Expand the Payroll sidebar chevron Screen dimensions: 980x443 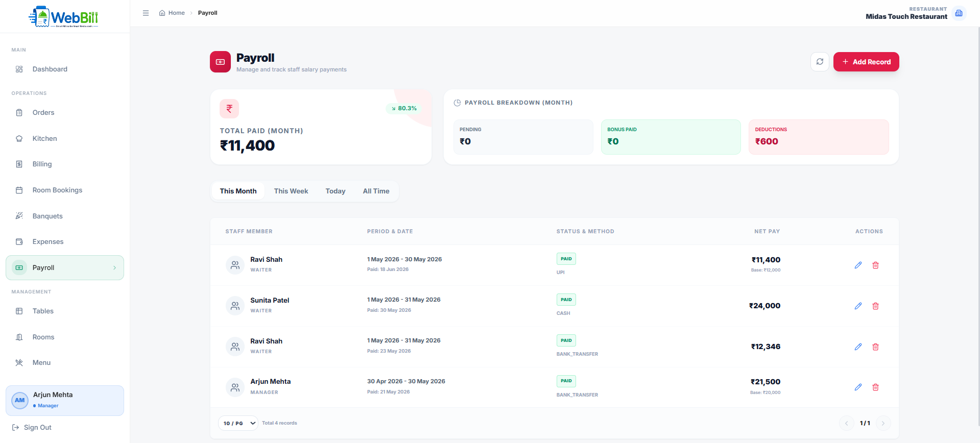pos(114,267)
